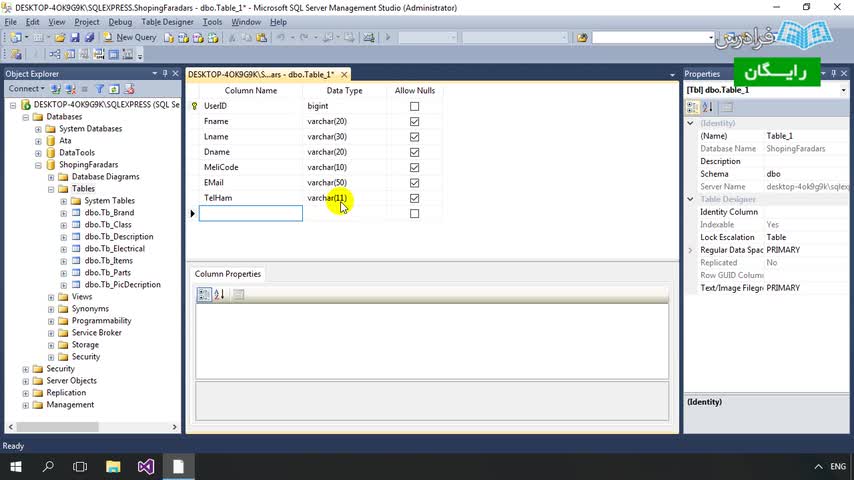Click the find icon beside the search box
The height and width of the screenshot is (480, 854).
pyautogui.click(x=582, y=38)
